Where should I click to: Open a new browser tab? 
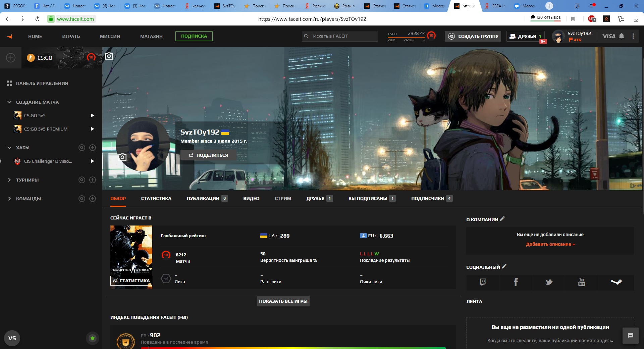click(549, 6)
